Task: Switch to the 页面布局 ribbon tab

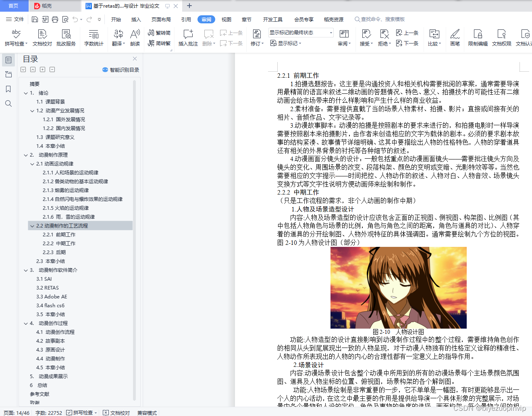Action: [161, 19]
